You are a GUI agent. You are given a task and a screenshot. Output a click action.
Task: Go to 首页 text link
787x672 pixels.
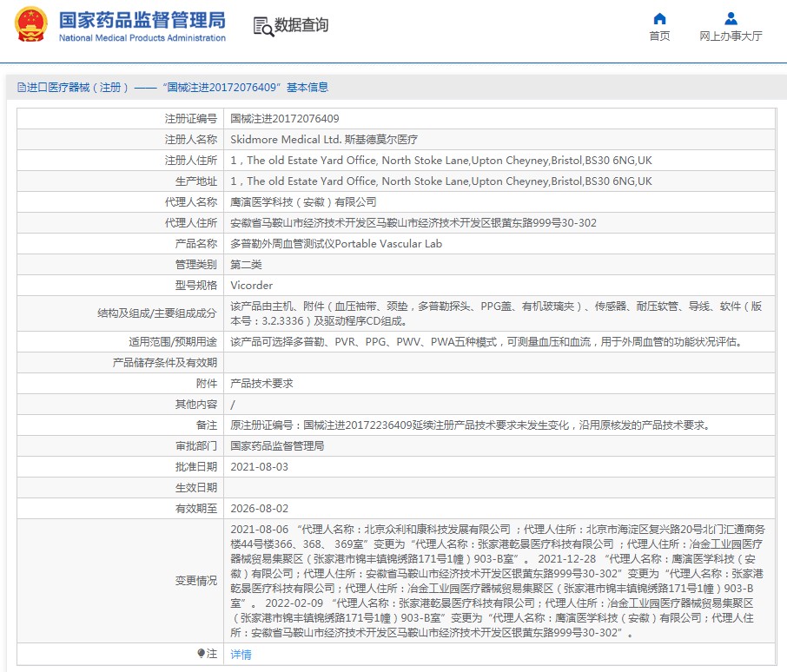[x=659, y=36]
